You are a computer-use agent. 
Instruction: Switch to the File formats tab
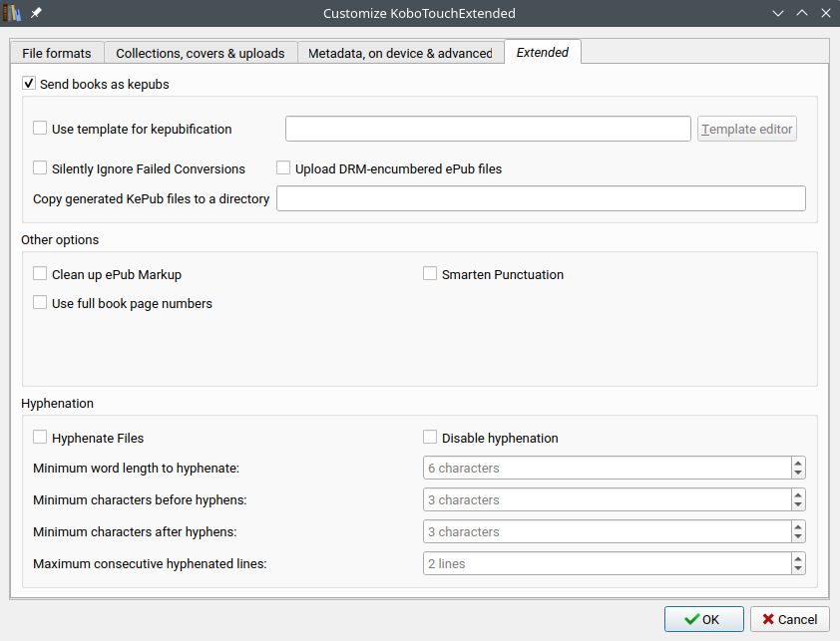click(57, 53)
